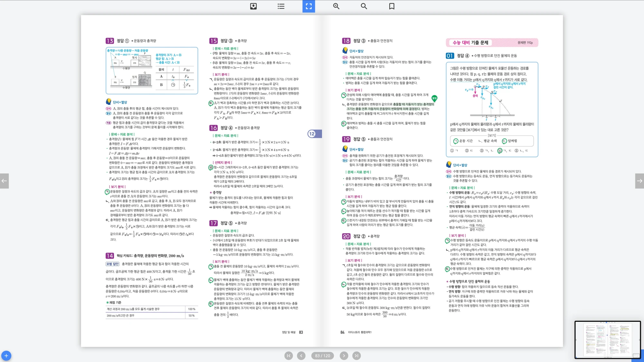This screenshot has width=644, height=362.
Task: Click the 수능 대비 기출 문제 header
Action: pos(470,42)
